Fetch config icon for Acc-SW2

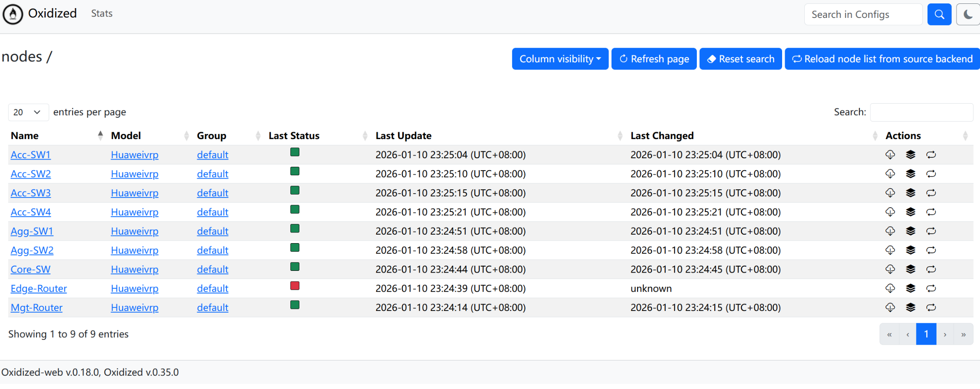point(890,174)
